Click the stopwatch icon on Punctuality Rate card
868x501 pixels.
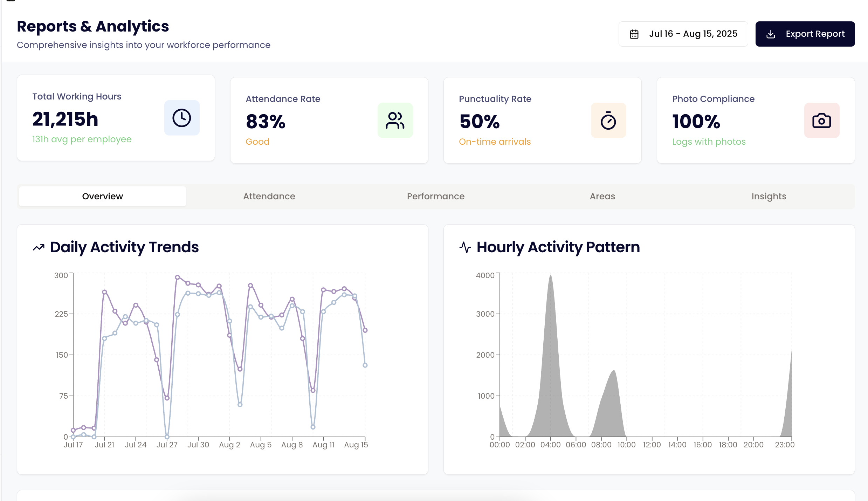tap(608, 120)
